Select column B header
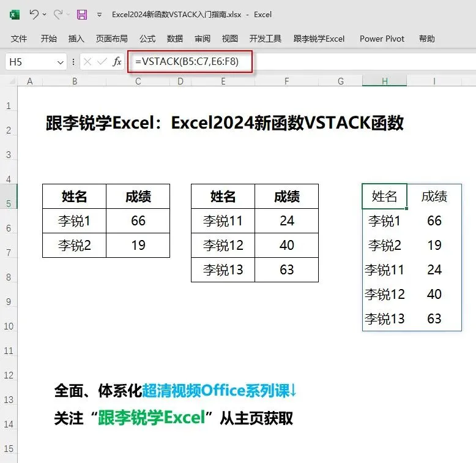This screenshot has height=463, width=476. point(75,81)
